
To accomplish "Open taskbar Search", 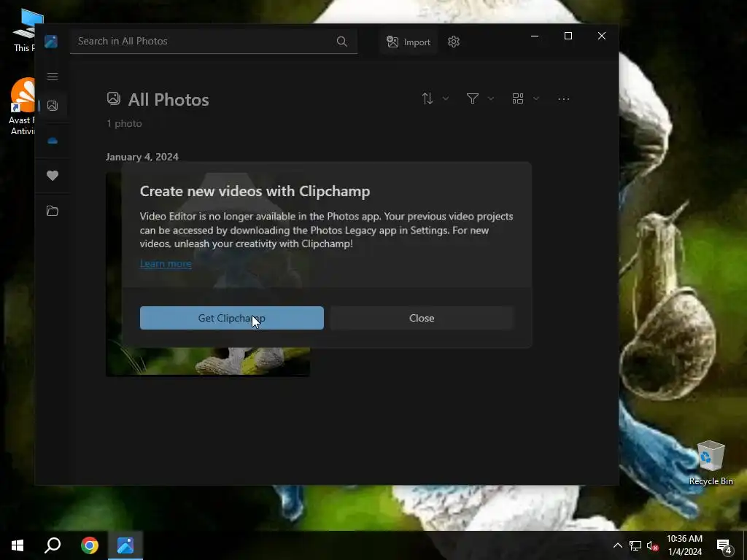I will 53,545.
